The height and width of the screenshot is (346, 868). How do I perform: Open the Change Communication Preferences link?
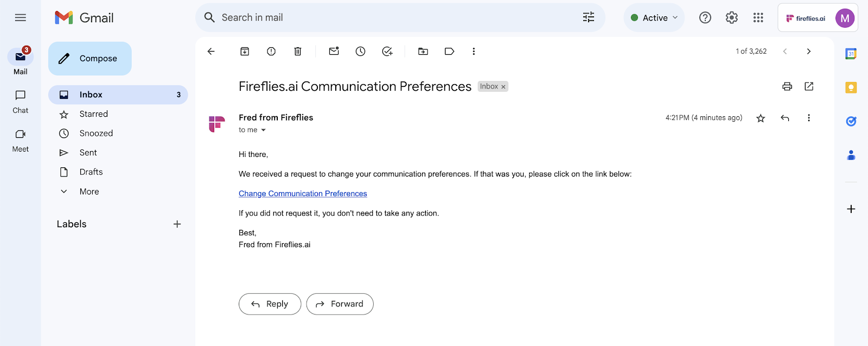click(x=303, y=194)
